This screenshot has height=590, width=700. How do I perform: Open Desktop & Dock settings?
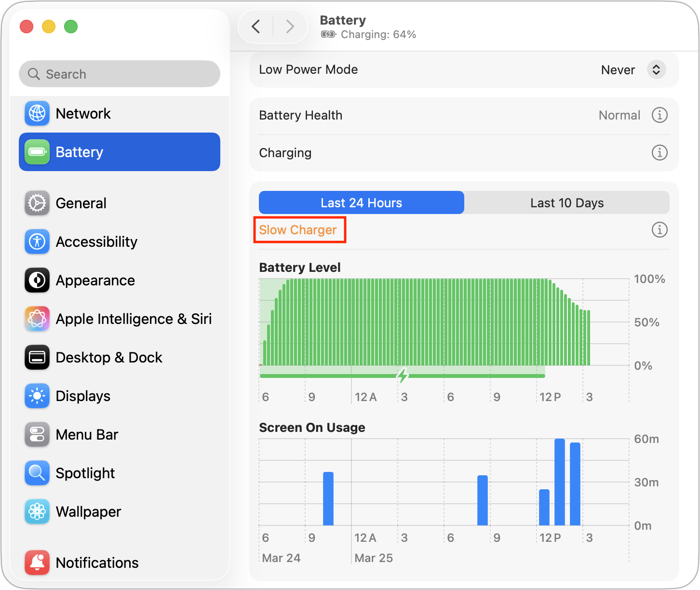tap(37, 357)
